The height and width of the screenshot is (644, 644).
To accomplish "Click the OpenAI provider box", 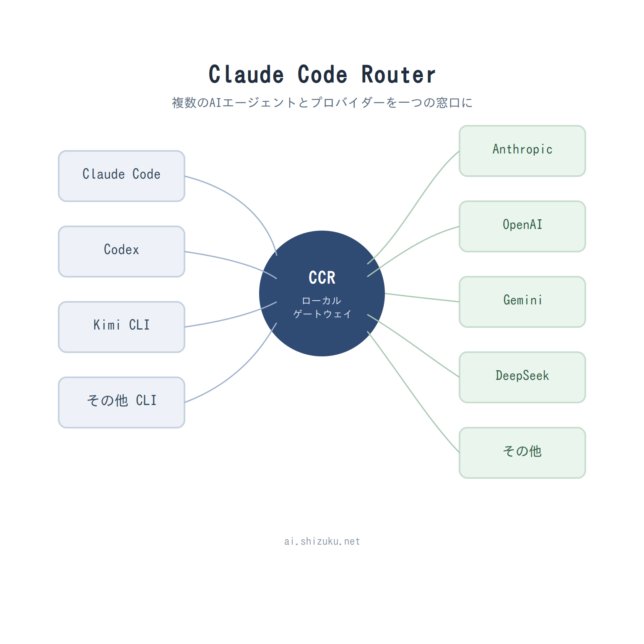I will (x=522, y=226).
